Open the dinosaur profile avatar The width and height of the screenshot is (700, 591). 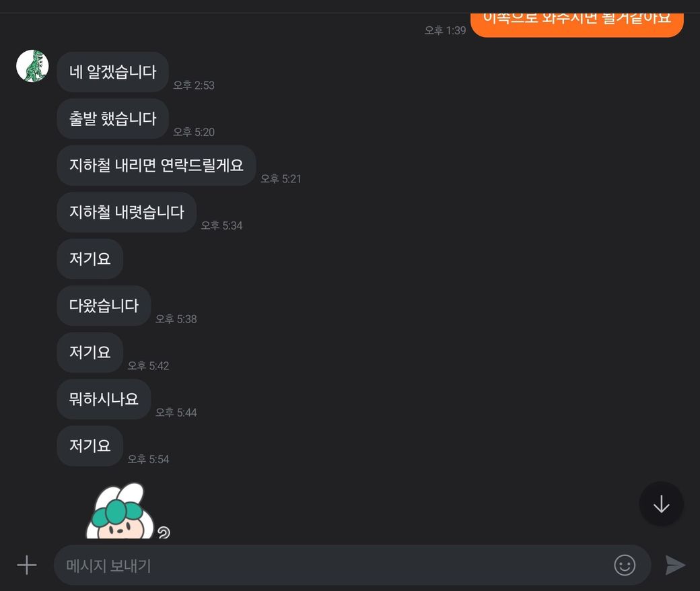[x=32, y=66]
